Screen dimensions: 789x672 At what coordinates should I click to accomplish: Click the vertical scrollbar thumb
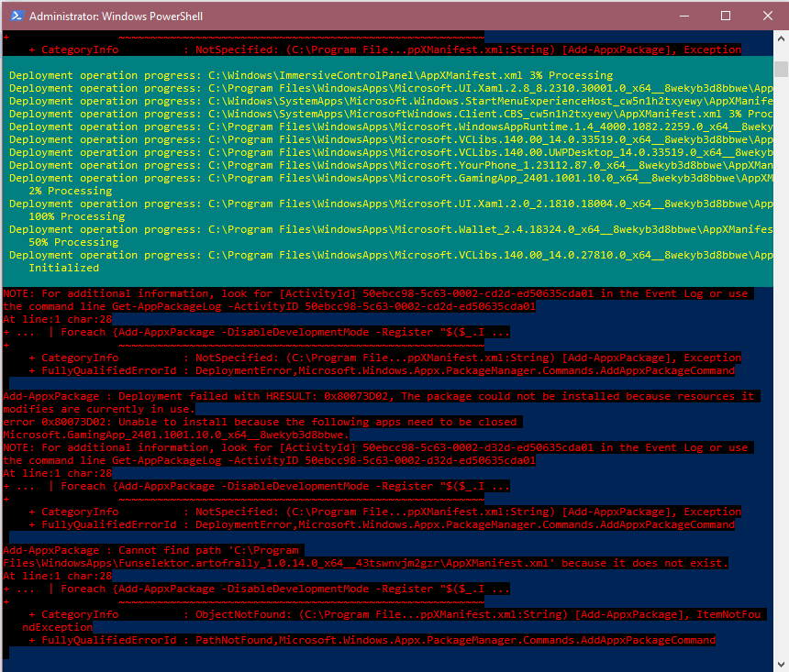(781, 69)
